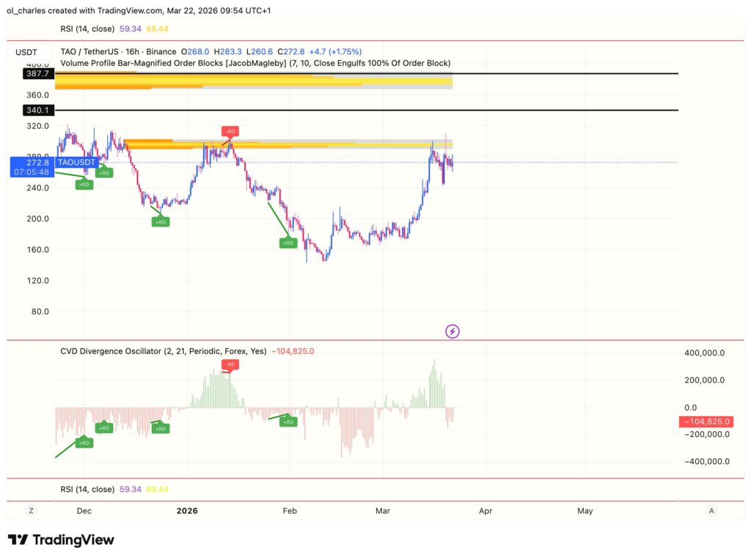This screenshot has width=751, height=560.
Task: Select the red -RD divergence marker on price chart
Action: [230, 131]
